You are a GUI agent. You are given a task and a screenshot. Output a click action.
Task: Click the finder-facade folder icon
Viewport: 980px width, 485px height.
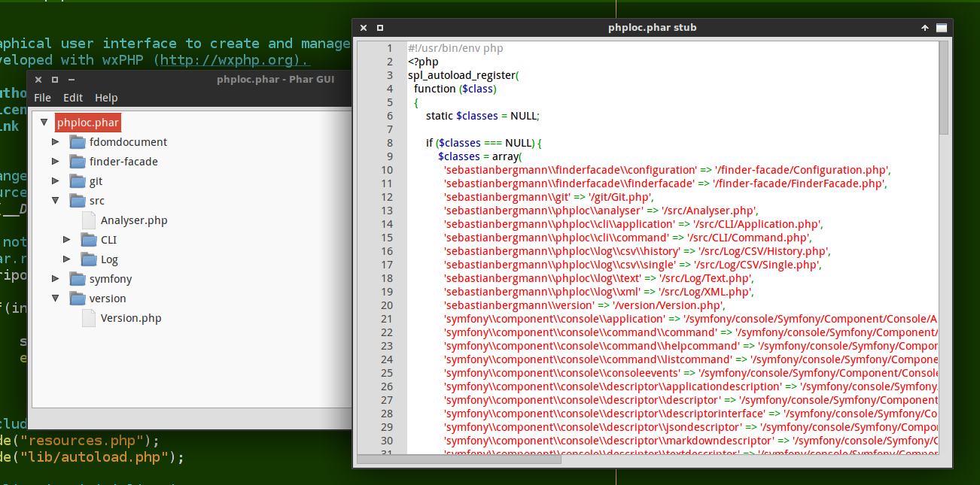click(78, 161)
